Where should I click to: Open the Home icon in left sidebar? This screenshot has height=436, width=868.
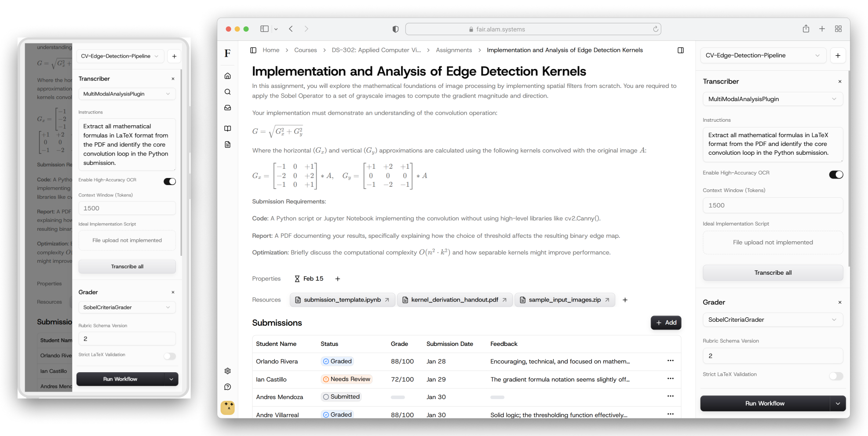point(227,76)
